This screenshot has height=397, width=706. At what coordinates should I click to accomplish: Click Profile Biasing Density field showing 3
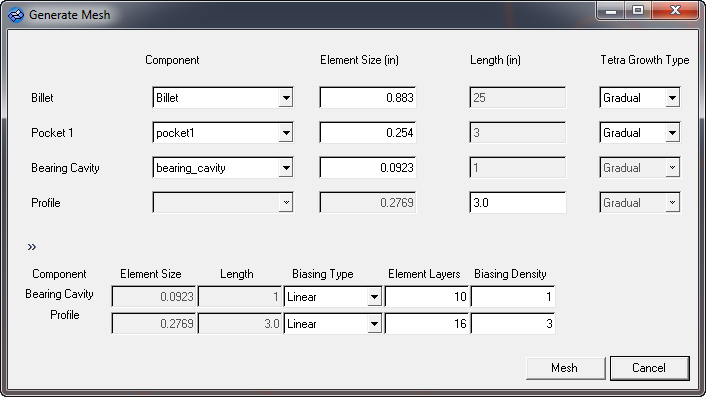tap(513, 324)
